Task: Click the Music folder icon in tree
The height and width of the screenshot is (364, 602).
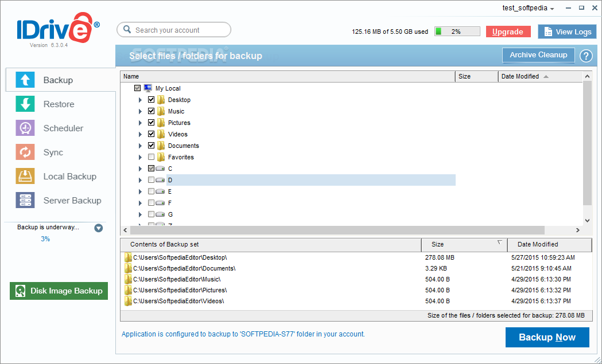Action: (x=161, y=111)
